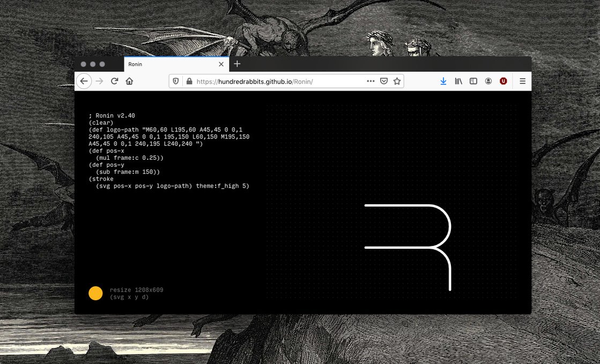Viewport: 600px width, 364px height.
Task: Reload the Ronin page
Action: pyautogui.click(x=114, y=81)
